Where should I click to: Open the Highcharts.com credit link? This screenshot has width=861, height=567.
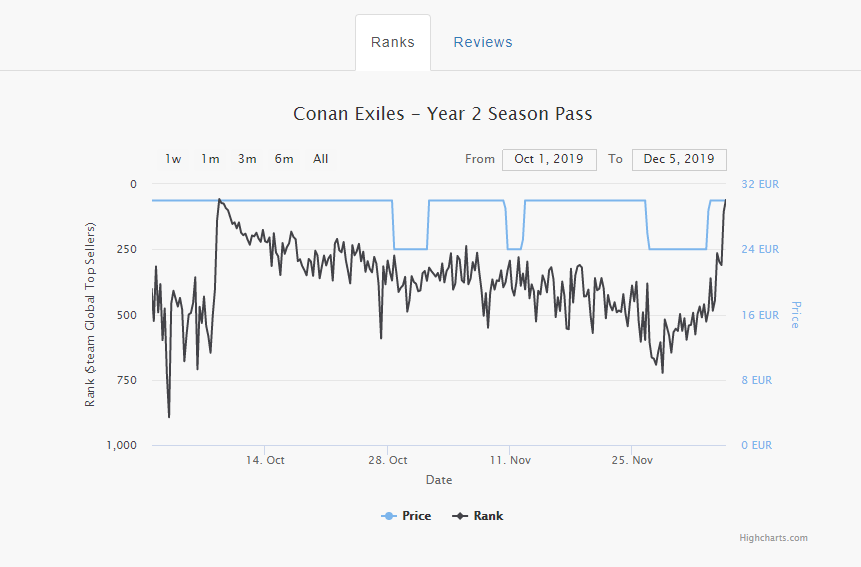coord(773,538)
